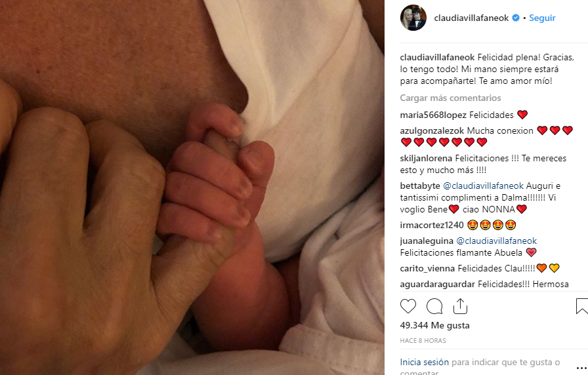Image resolution: width=588 pixels, height=375 pixels.
Task: Open claudiavillafaneok profile picture avatar
Action: (413, 18)
